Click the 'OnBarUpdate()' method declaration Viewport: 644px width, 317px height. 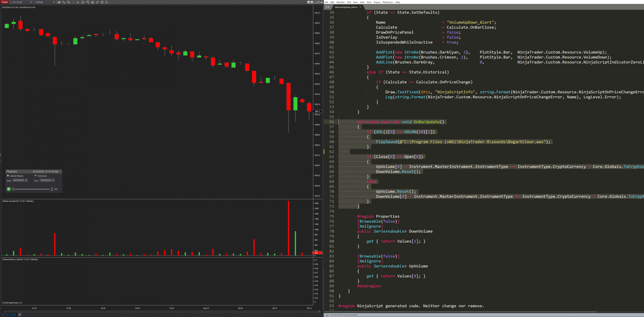click(429, 122)
